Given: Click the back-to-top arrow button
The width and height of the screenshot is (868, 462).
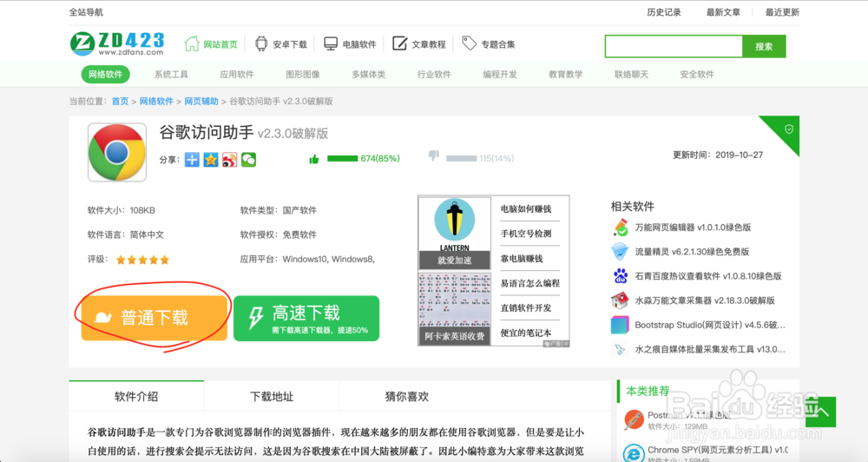Looking at the screenshot, I should pyautogui.click(x=821, y=412).
